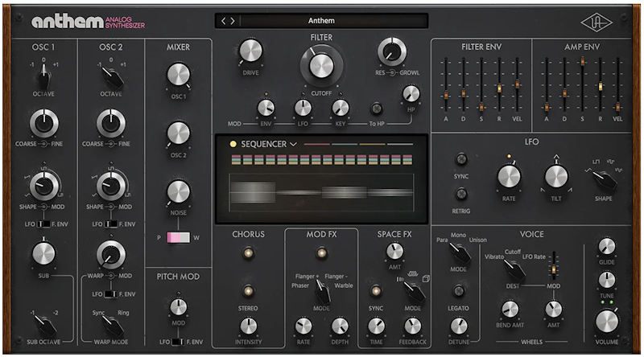Toggle the To HP button

pos(376,109)
